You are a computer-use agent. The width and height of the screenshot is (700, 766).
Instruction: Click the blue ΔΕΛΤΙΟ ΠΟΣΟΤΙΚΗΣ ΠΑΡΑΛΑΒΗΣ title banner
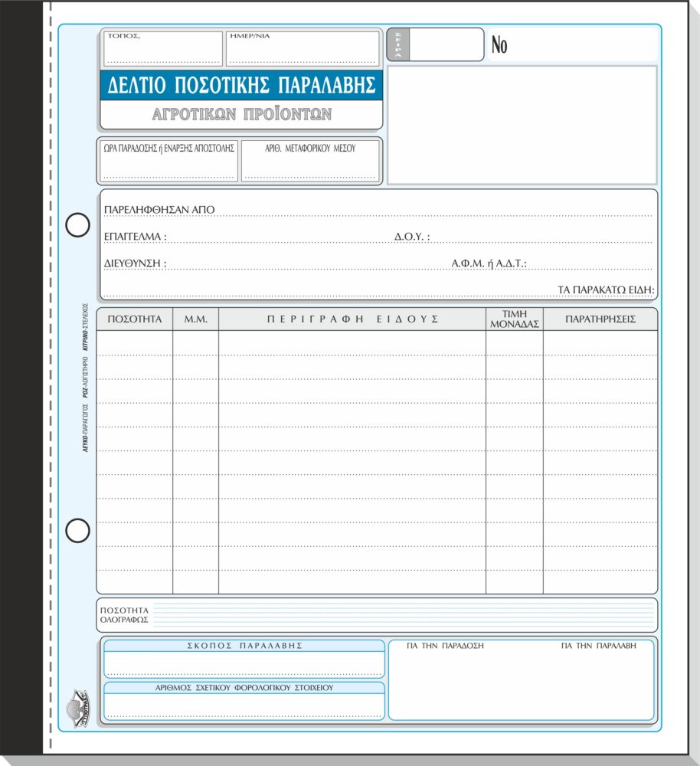(x=241, y=85)
